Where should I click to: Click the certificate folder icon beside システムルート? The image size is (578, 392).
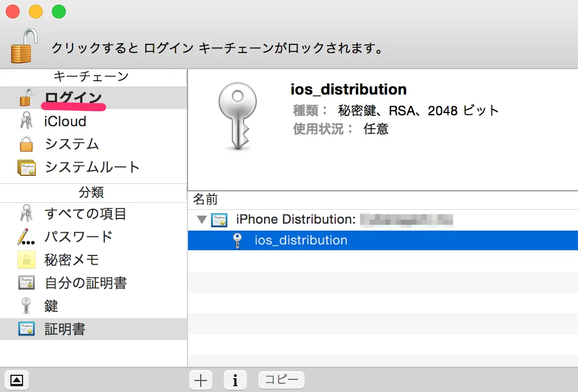(27, 167)
